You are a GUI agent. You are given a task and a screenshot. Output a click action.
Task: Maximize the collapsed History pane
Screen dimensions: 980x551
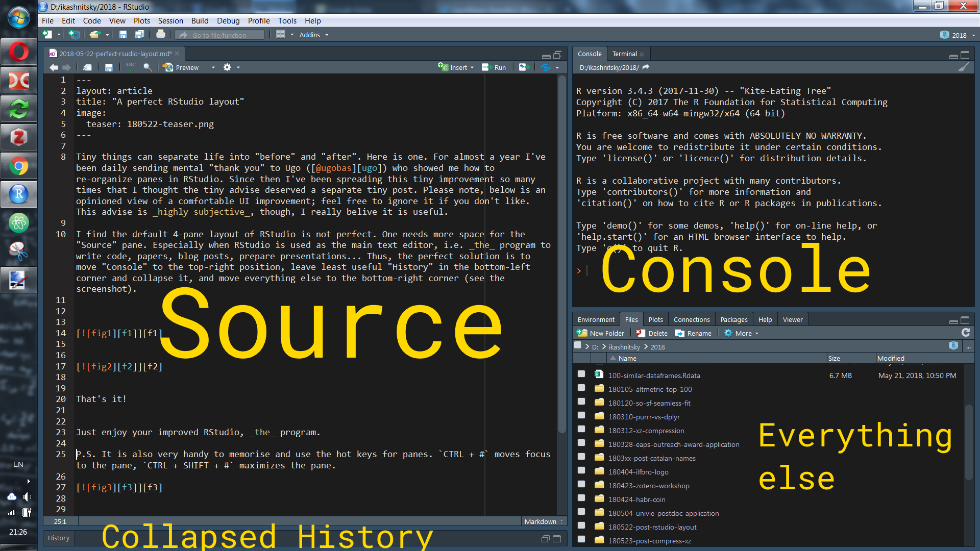tap(557, 539)
